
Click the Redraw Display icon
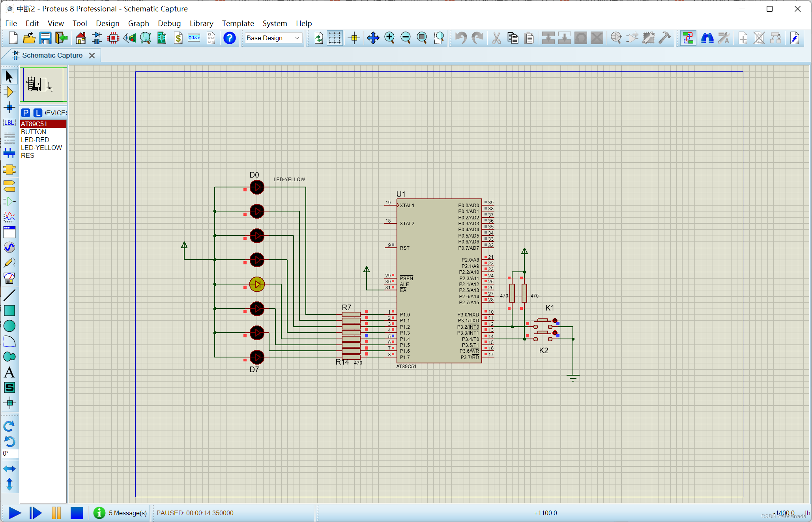(x=318, y=38)
